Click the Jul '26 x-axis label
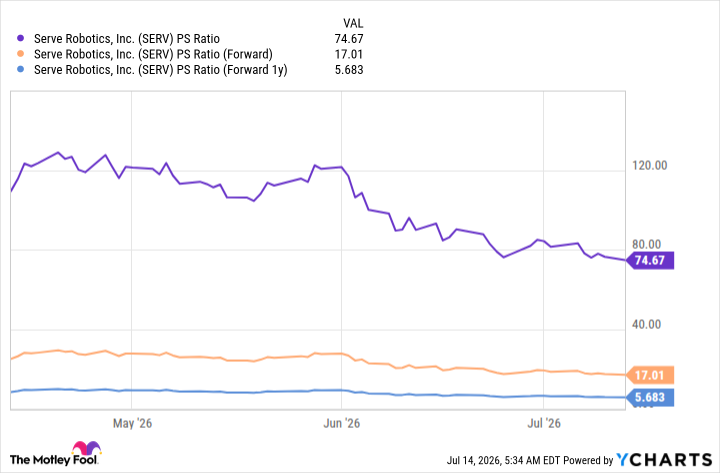720x473 pixels. click(544, 423)
